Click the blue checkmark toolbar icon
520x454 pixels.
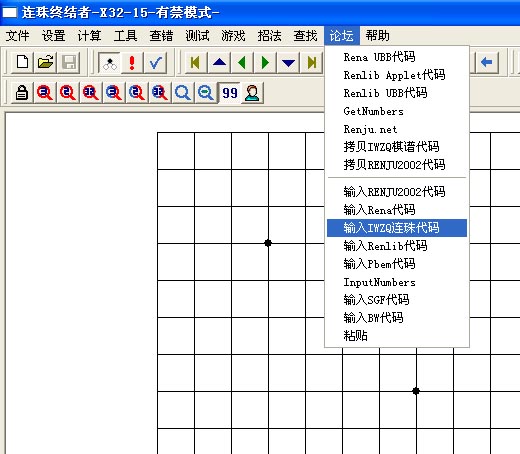pos(155,62)
